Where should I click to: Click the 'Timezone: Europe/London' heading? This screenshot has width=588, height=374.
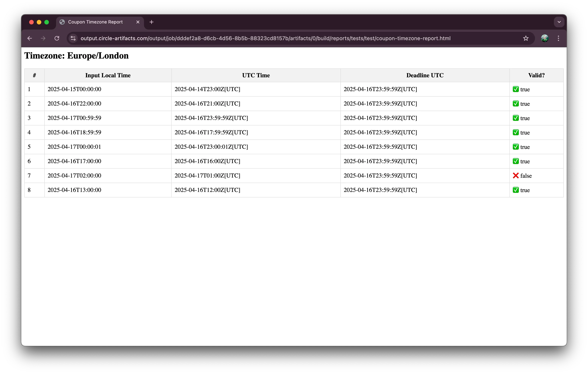76,56
